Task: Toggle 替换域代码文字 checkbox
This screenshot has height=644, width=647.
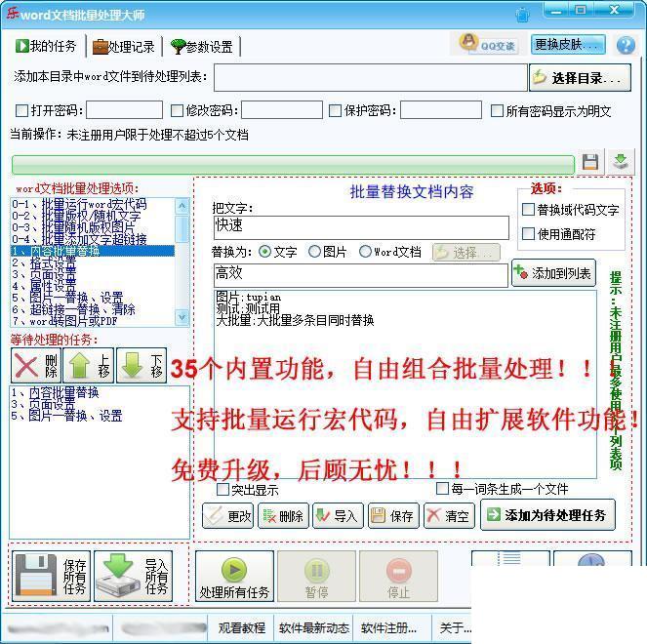Action: [x=528, y=210]
